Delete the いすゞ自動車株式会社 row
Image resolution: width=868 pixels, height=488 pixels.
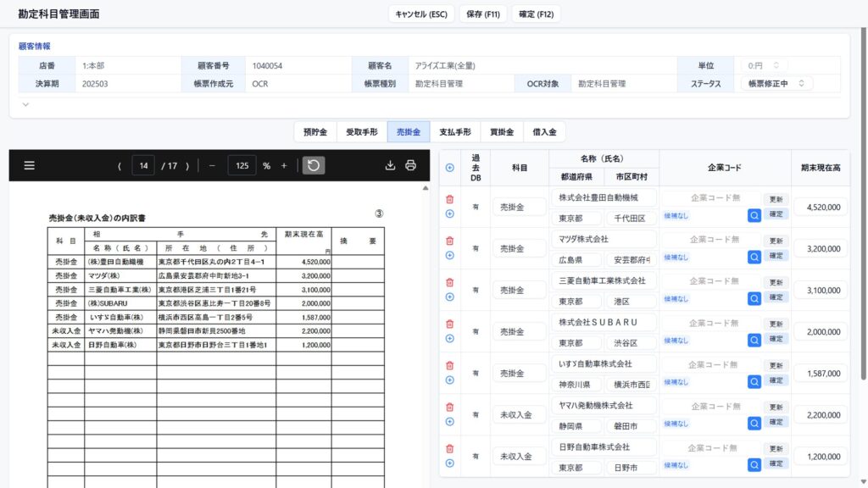pyautogui.click(x=449, y=365)
